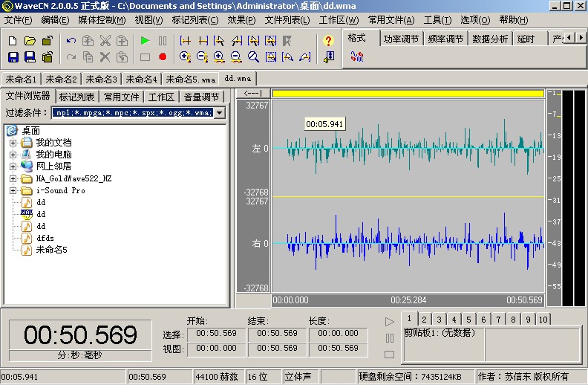Click the horizontal zoom out icon
This screenshot has height=385, width=588.
tap(236, 57)
